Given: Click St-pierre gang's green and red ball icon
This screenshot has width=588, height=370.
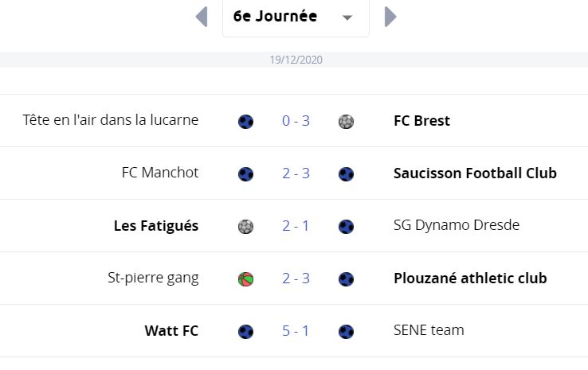Looking at the screenshot, I should [245, 278].
